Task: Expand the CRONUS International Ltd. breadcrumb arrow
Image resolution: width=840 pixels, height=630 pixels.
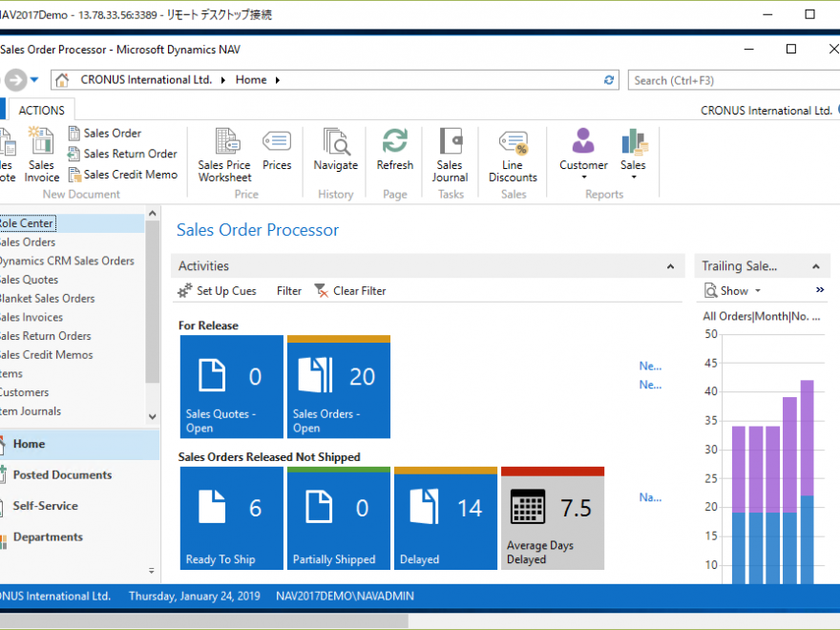Action: [222, 80]
